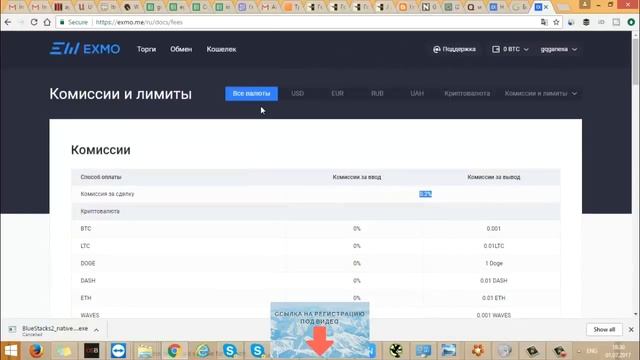Screen dimensions: 640x360
Task: Open Internet Explorer from the taskbar
Action: (x=202, y=351)
